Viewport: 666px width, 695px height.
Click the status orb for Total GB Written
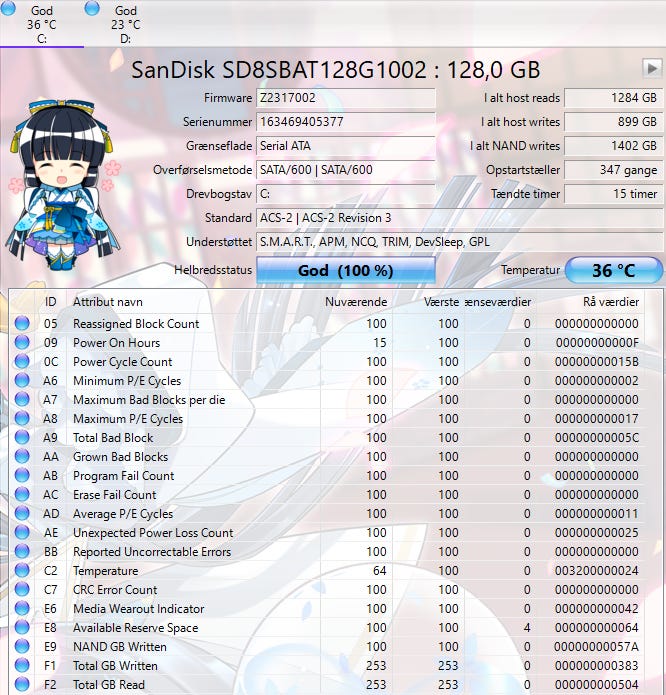point(22,665)
